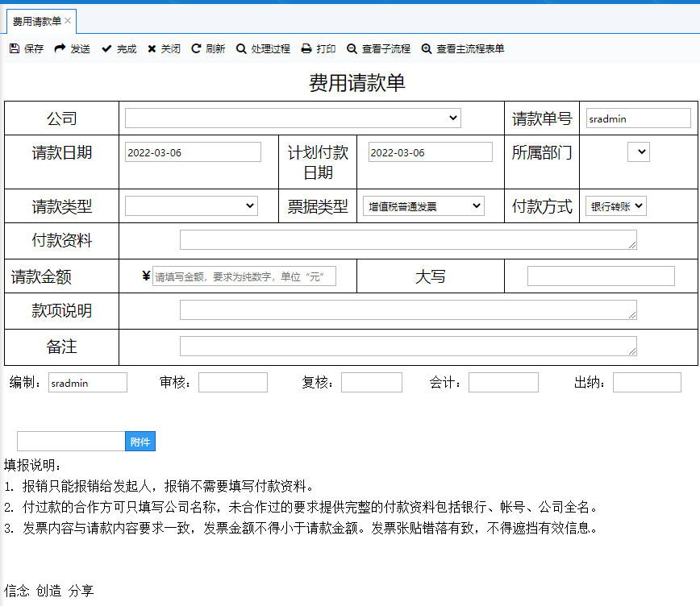The image size is (700, 606).
Task: Click the 发送 toolbar label
Action: coord(81,48)
